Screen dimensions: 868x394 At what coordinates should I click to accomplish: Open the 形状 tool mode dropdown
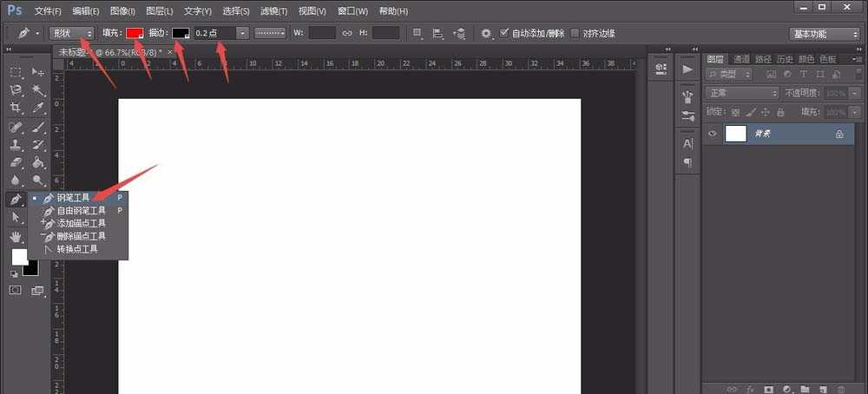[73, 33]
